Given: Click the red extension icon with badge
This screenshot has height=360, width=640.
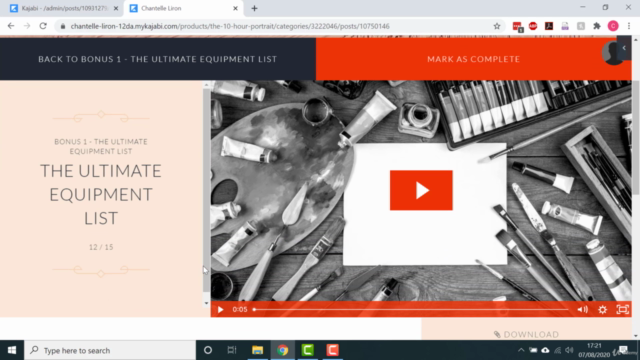Looking at the screenshot, I should coord(518,27).
